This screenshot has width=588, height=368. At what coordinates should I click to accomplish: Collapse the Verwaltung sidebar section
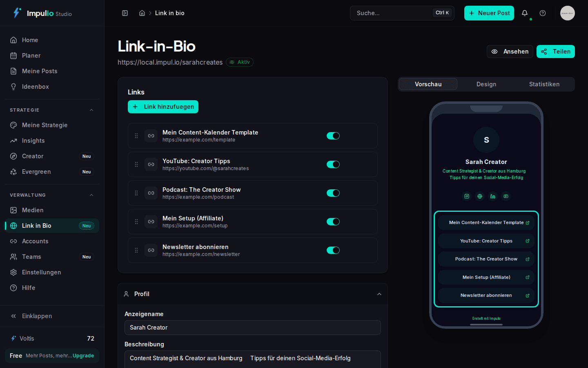click(91, 195)
